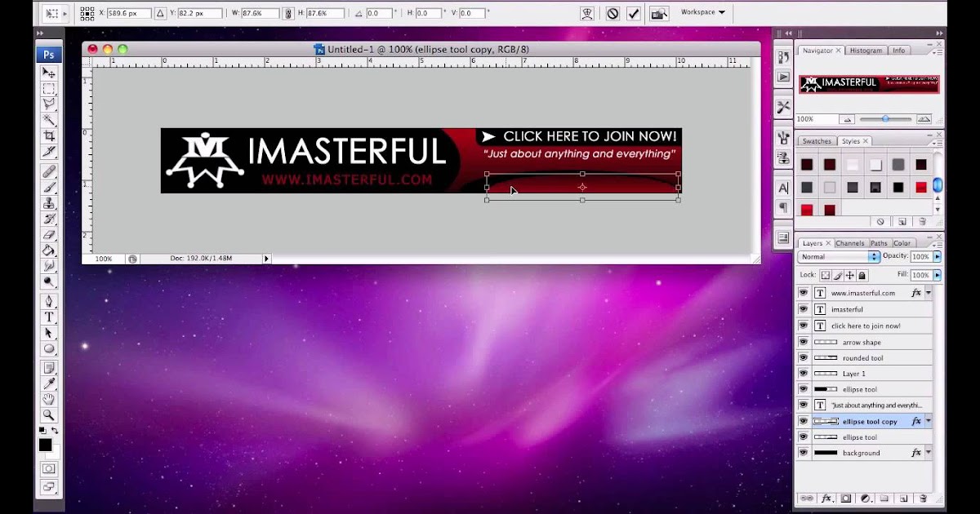Commit the transform with checkmark
The height and width of the screenshot is (514, 980).
pos(634,13)
